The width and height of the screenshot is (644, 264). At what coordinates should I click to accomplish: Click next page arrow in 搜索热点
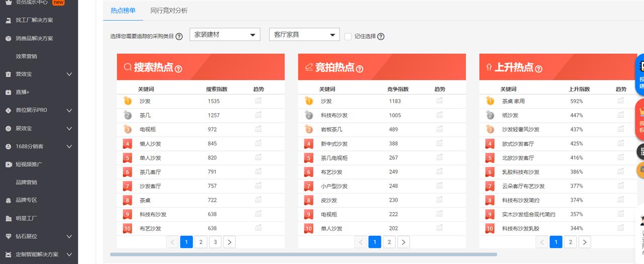(229, 242)
